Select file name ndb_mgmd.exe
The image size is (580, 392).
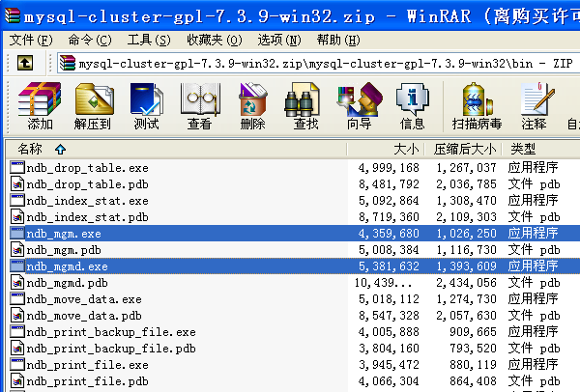(x=67, y=266)
